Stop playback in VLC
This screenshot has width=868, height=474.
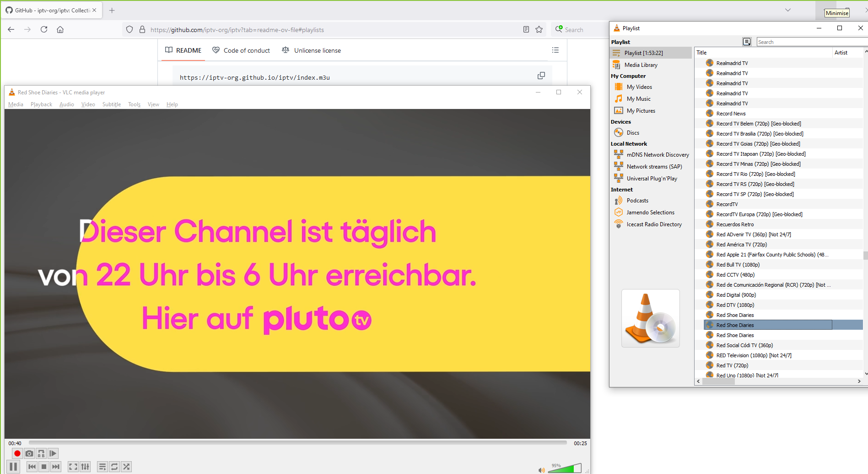(44, 467)
